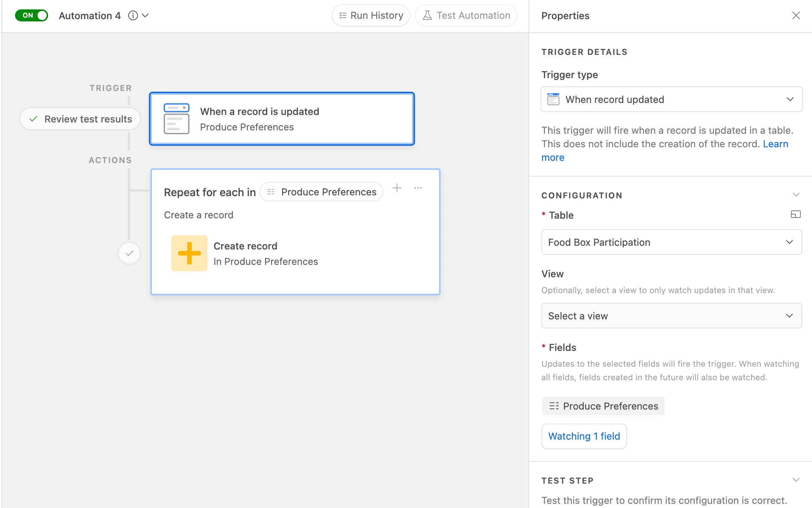Select the When a record is updated trigger
Screen dimensions: 812x508
point(282,119)
